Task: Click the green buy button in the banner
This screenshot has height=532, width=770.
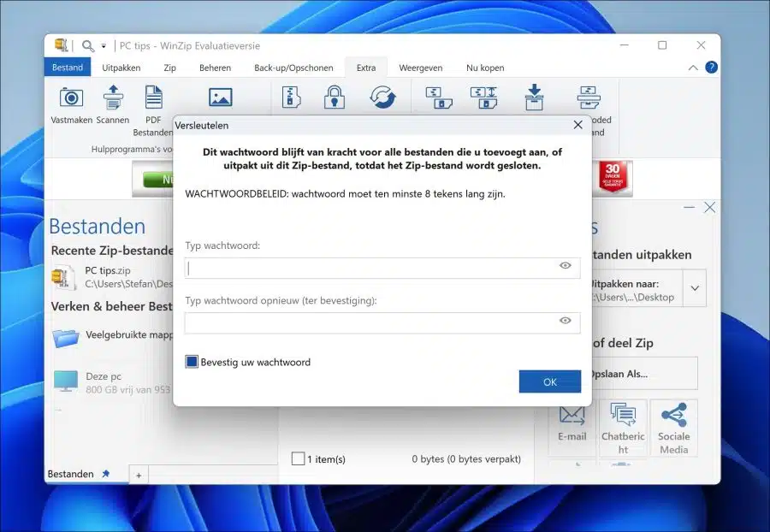Action: click(x=158, y=180)
